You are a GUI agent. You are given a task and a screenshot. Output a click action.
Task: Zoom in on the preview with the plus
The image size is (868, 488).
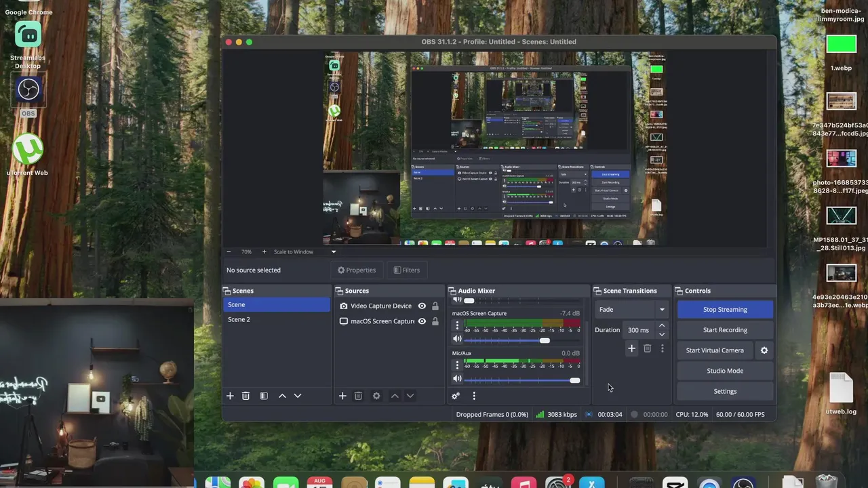[x=264, y=251]
